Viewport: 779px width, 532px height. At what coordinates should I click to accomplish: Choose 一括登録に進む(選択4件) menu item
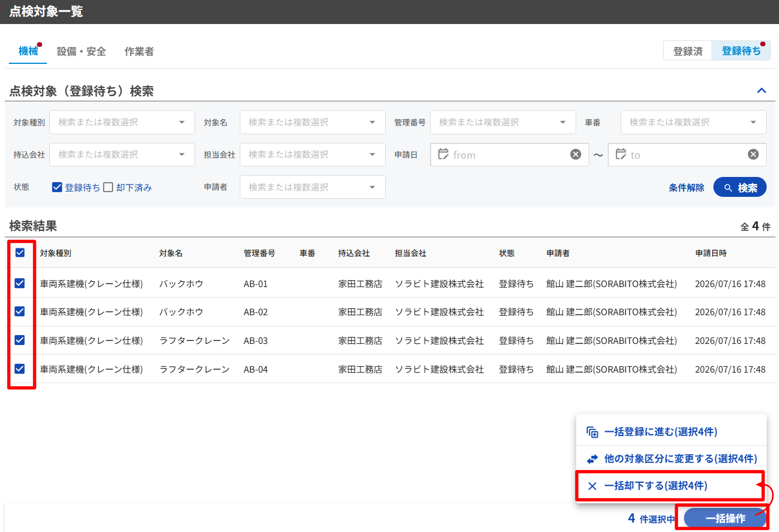coord(671,432)
